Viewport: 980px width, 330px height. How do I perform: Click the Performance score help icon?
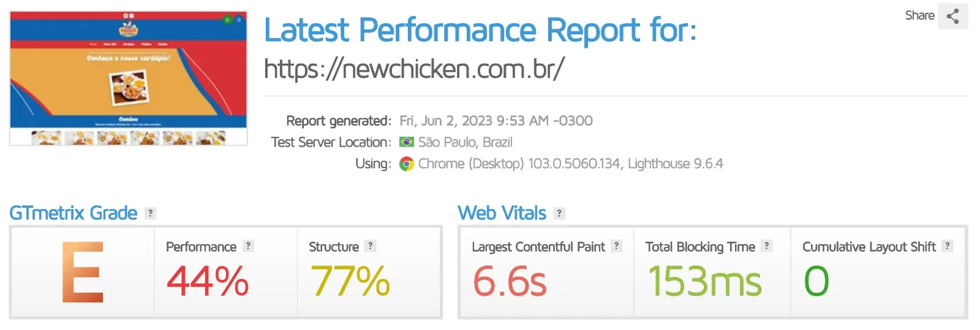pyautogui.click(x=248, y=246)
